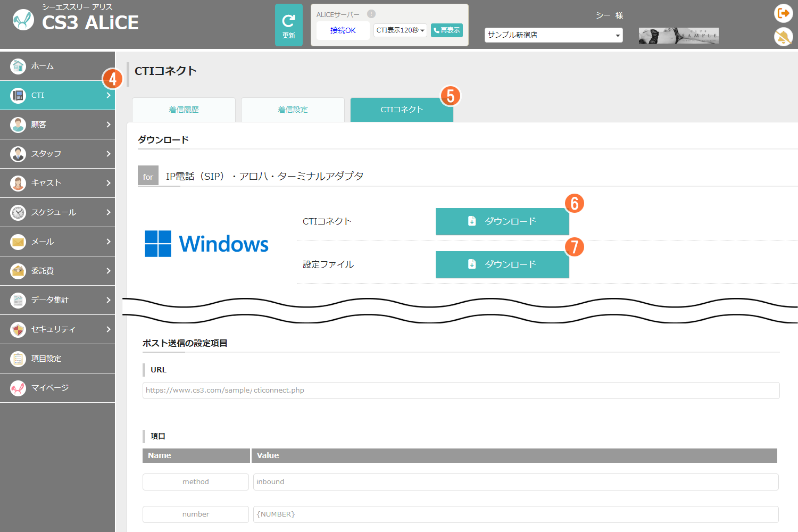Expand the 顧客 menu chevron
This screenshot has width=798, height=532.
108,124
